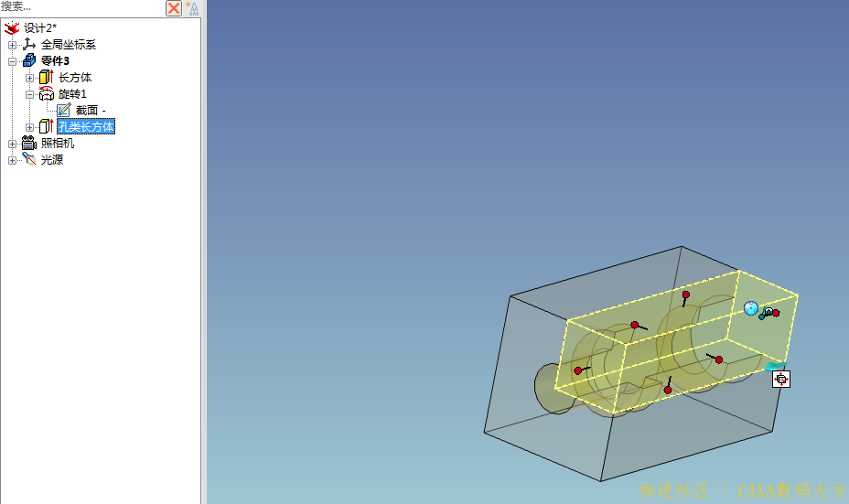Collapse the 零件3 tree node
Image resolution: width=849 pixels, height=504 pixels.
click(x=12, y=61)
